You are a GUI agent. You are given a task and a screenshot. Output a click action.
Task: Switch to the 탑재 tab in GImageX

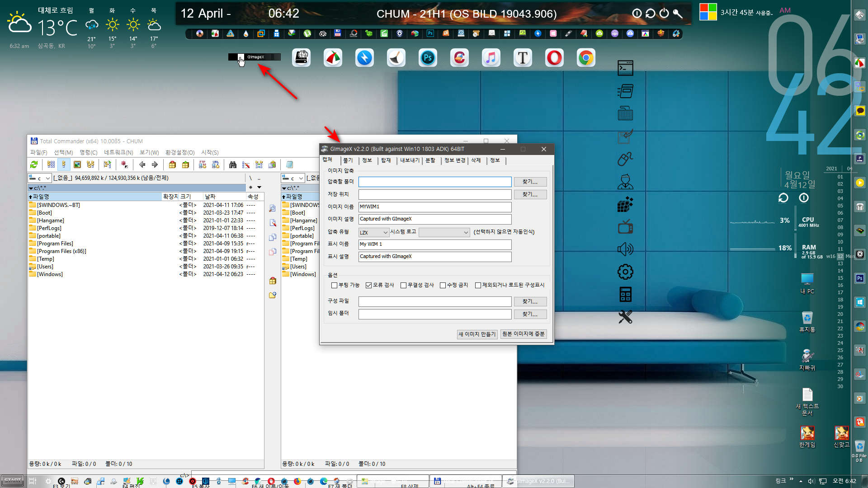tap(386, 160)
